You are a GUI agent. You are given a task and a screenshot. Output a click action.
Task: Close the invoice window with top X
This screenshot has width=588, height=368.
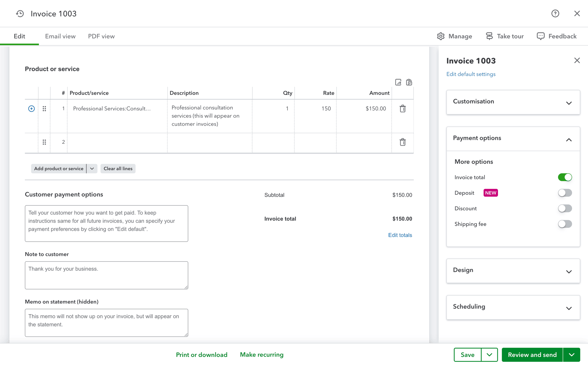[x=577, y=13]
